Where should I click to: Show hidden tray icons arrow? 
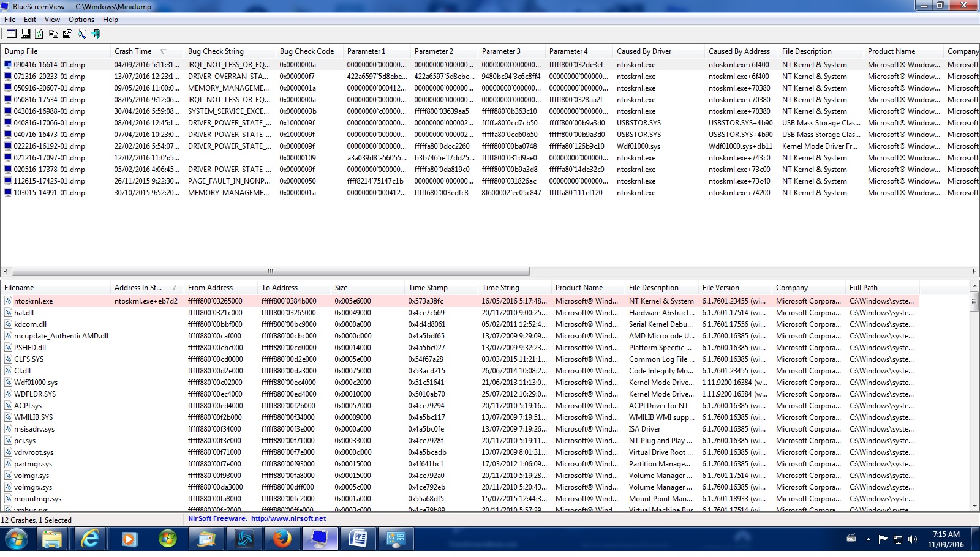point(868,539)
